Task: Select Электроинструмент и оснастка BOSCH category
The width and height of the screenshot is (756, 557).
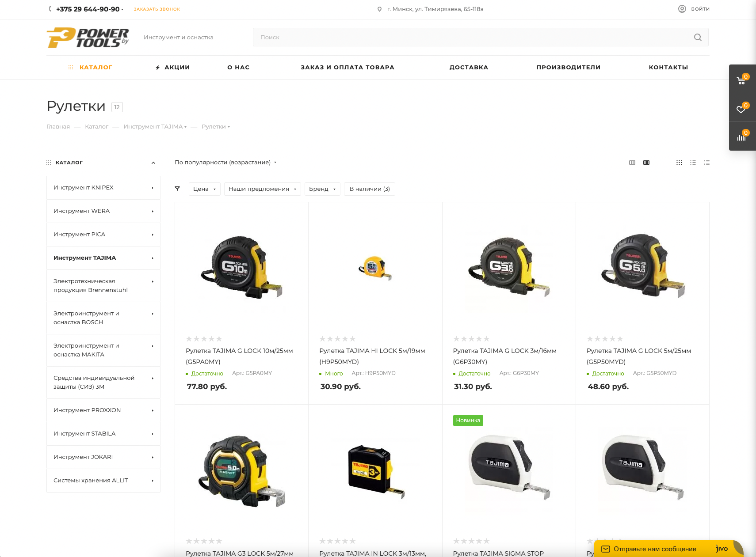Action: (x=103, y=318)
